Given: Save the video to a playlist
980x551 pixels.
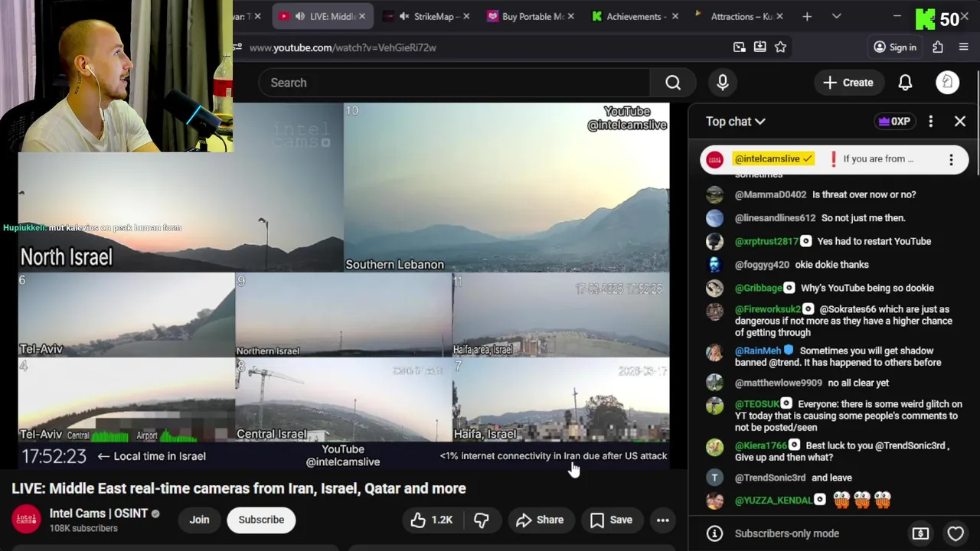Looking at the screenshot, I should tap(611, 520).
